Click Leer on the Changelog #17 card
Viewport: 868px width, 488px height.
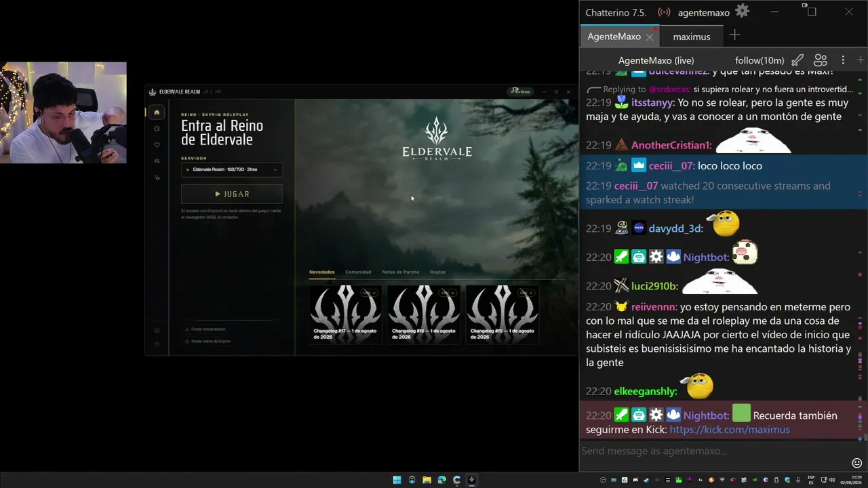click(x=370, y=293)
